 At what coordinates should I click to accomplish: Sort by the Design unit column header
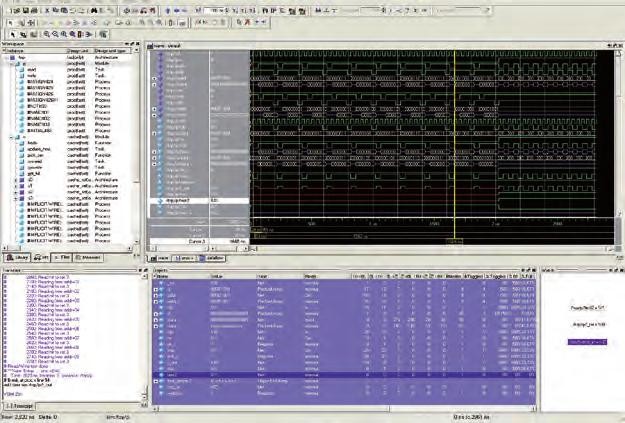pyautogui.click(x=76, y=52)
